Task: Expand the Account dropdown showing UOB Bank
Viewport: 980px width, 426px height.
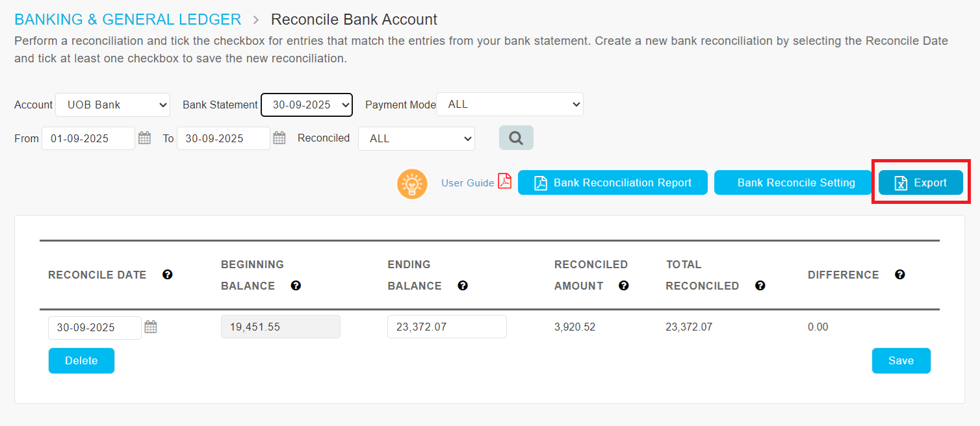Action: pyautogui.click(x=112, y=105)
